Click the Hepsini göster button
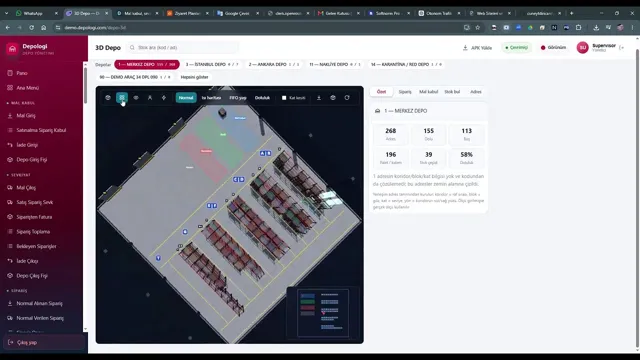This screenshot has width=640, height=360. [x=194, y=77]
